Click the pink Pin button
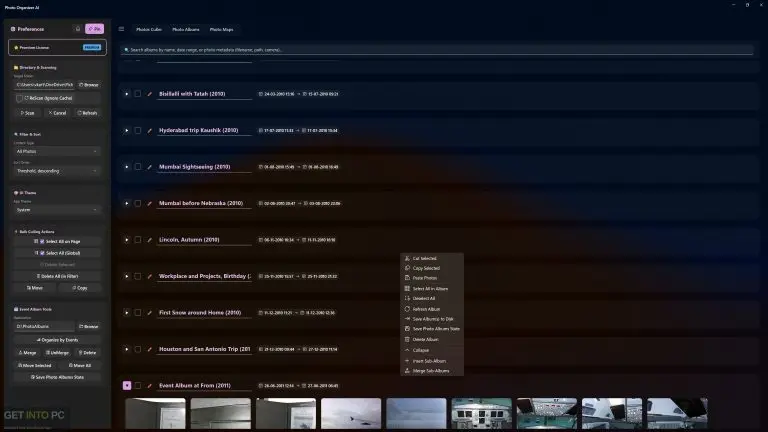Screen dimensions: 768x432 [x=95, y=29]
